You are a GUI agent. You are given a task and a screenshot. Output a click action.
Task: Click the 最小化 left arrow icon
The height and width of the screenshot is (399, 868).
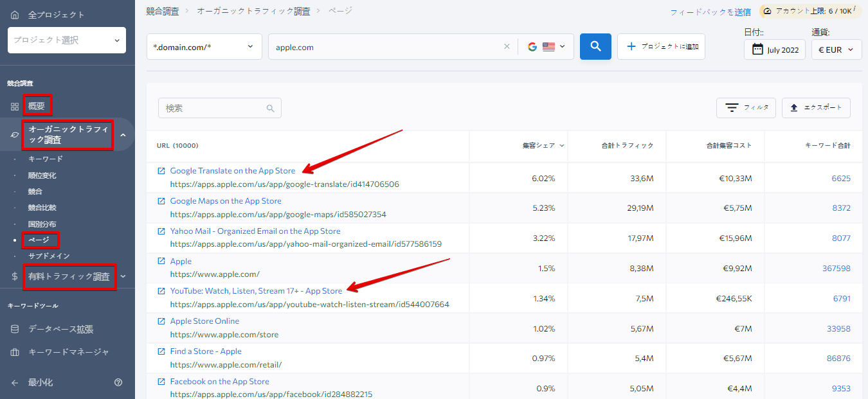15,382
